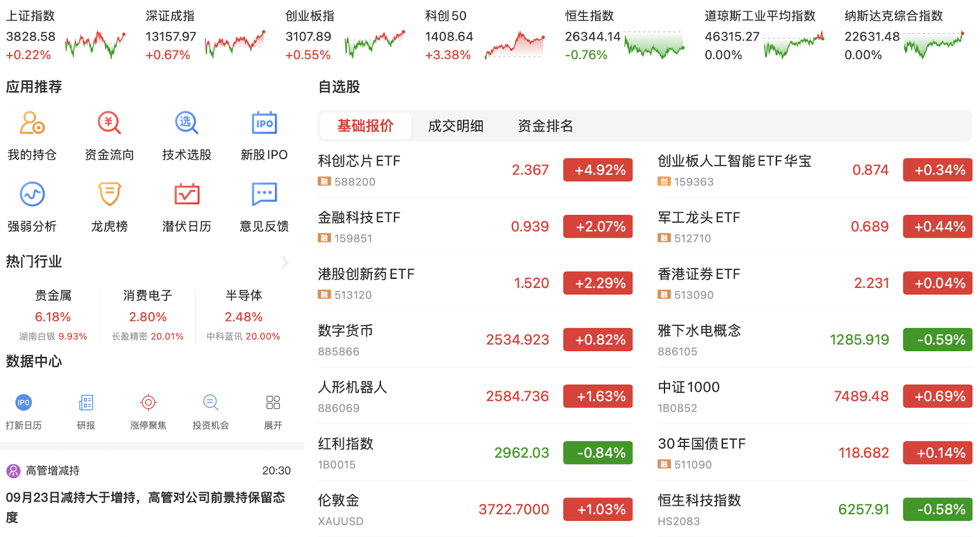Screen dimensions: 980x537
Task: Expand the data center via 展开
Action: pos(273,403)
